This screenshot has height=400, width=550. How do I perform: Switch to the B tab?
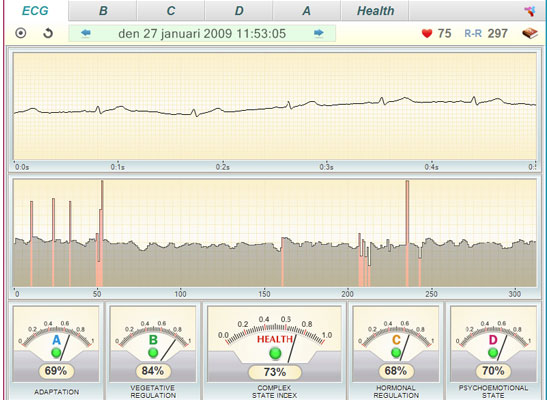tap(103, 11)
